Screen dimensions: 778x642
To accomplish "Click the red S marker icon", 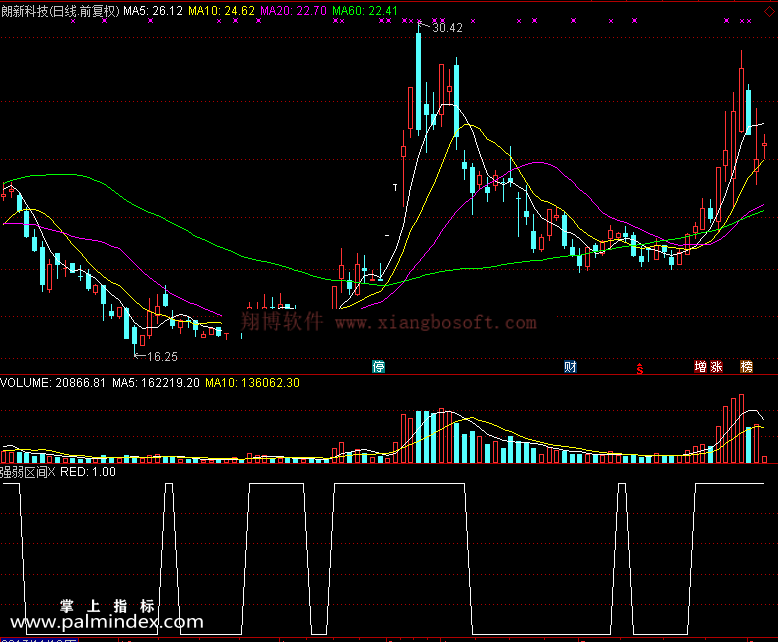I will (640, 369).
